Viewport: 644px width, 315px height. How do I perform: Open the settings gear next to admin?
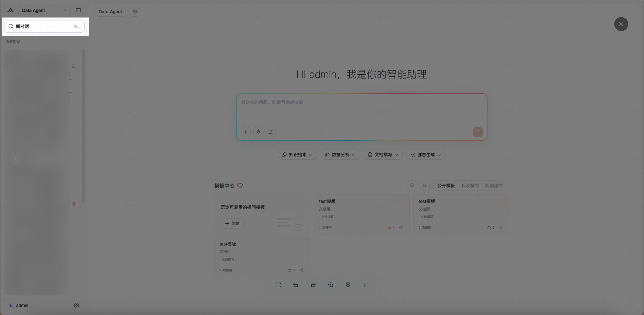click(x=76, y=305)
